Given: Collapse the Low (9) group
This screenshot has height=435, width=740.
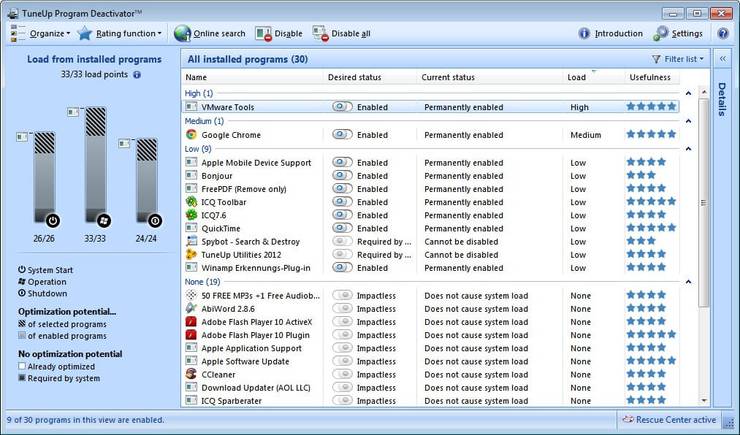Looking at the screenshot, I should pos(687,148).
